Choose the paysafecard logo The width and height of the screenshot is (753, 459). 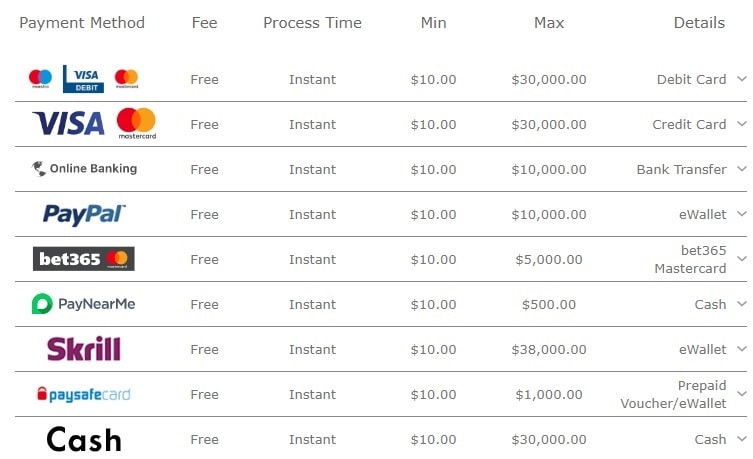point(84,394)
